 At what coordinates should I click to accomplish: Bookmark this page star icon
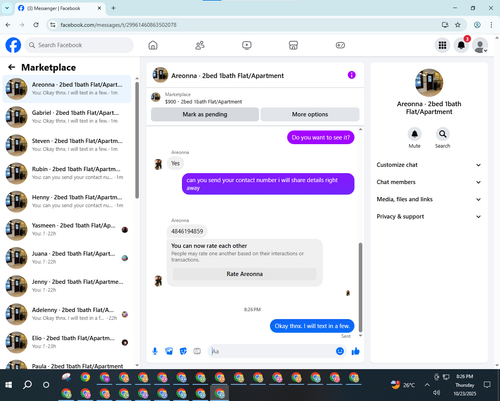(458, 25)
